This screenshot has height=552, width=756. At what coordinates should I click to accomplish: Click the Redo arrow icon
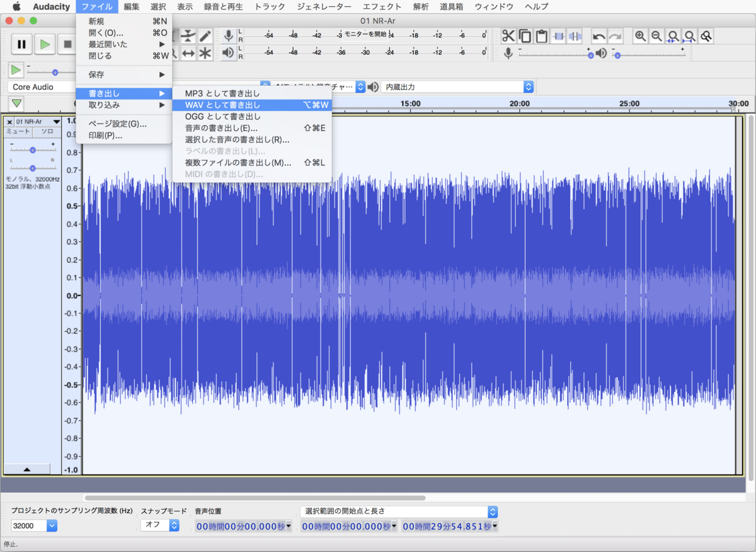click(615, 36)
